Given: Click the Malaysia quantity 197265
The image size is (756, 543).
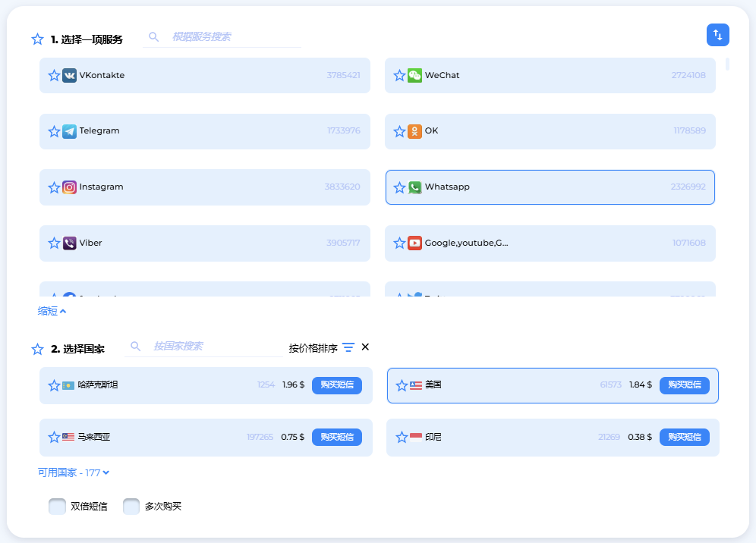Looking at the screenshot, I should [x=260, y=437].
